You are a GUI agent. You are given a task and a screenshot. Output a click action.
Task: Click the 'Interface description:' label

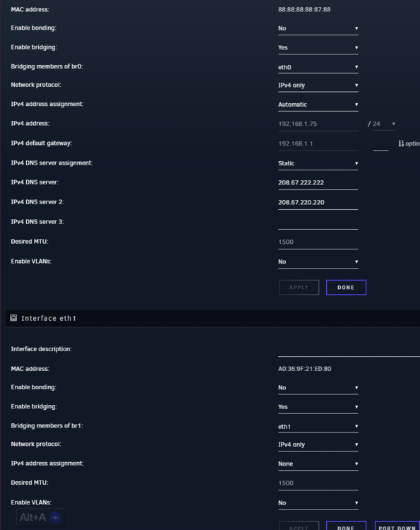click(x=41, y=349)
